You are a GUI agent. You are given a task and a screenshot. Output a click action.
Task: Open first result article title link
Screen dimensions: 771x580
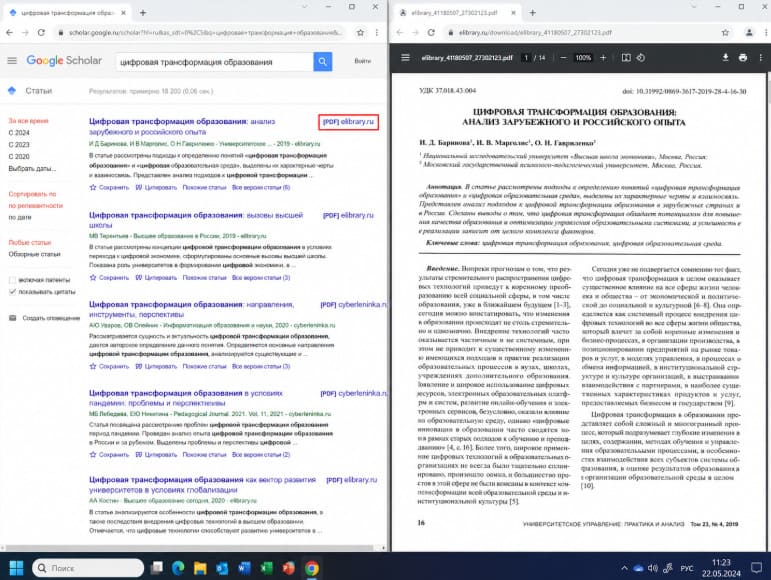coord(182,126)
